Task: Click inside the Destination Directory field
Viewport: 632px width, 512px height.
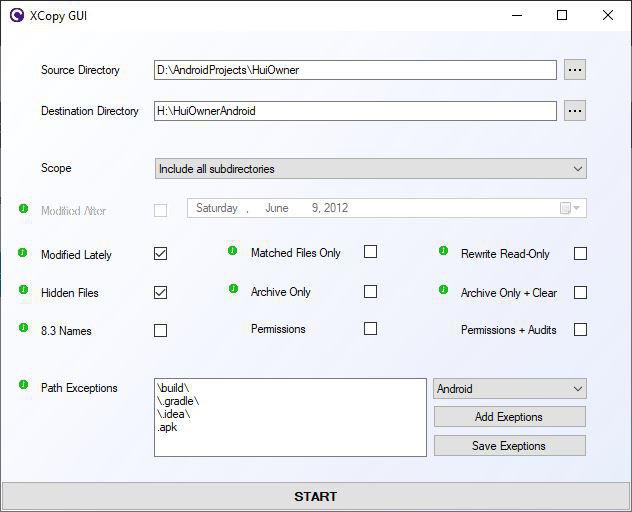Action: click(x=355, y=111)
